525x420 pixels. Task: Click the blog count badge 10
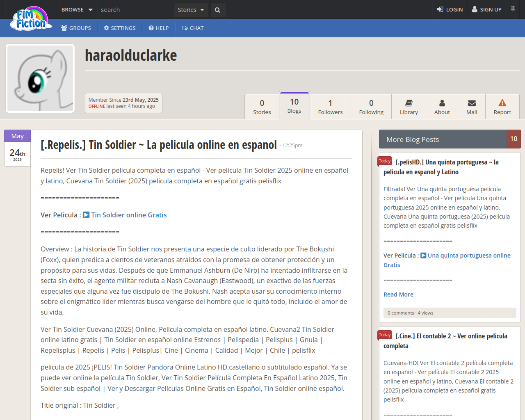point(514,139)
